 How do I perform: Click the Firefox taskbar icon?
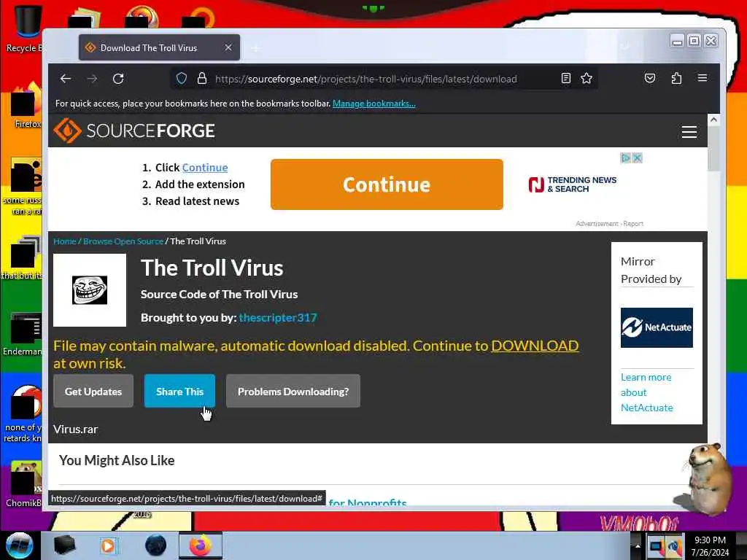coord(201,545)
